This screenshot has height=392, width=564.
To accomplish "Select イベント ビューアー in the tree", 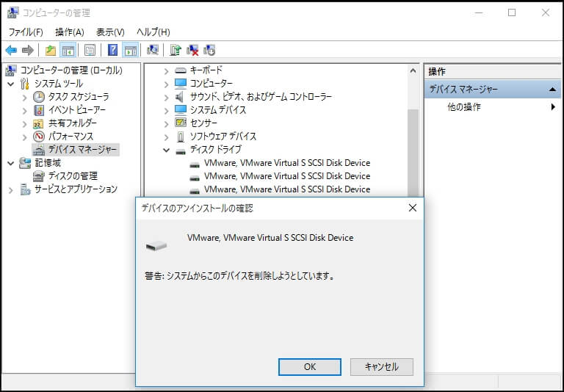I will pos(77,110).
